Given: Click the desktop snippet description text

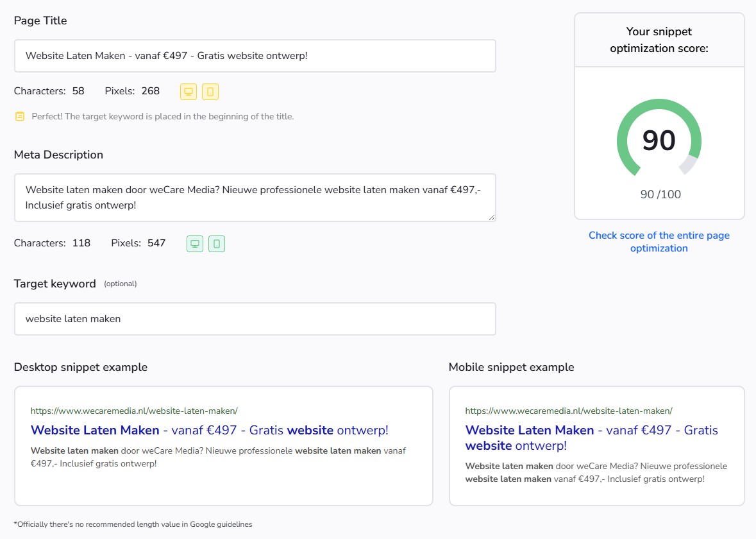Looking at the screenshot, I should pyautogui.click(x=218, y=457).
